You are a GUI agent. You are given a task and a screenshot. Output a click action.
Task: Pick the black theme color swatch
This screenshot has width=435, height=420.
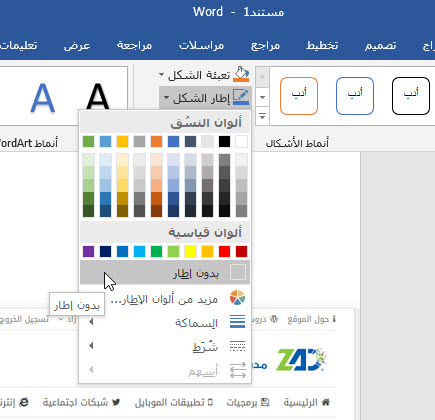pos(224,142)
